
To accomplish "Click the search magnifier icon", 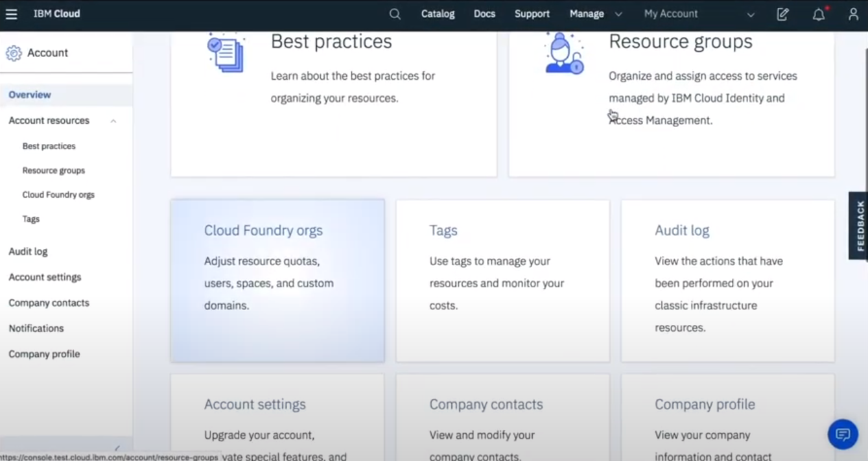I will tap(395, 14).
